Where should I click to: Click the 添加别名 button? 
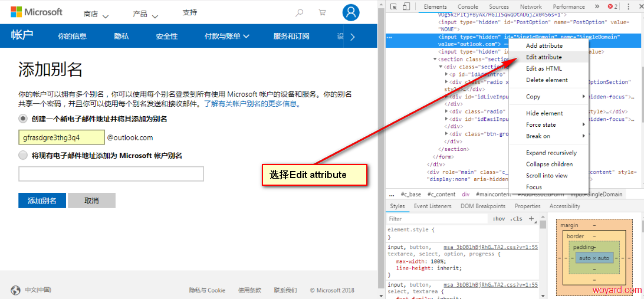tap(42, 201)
